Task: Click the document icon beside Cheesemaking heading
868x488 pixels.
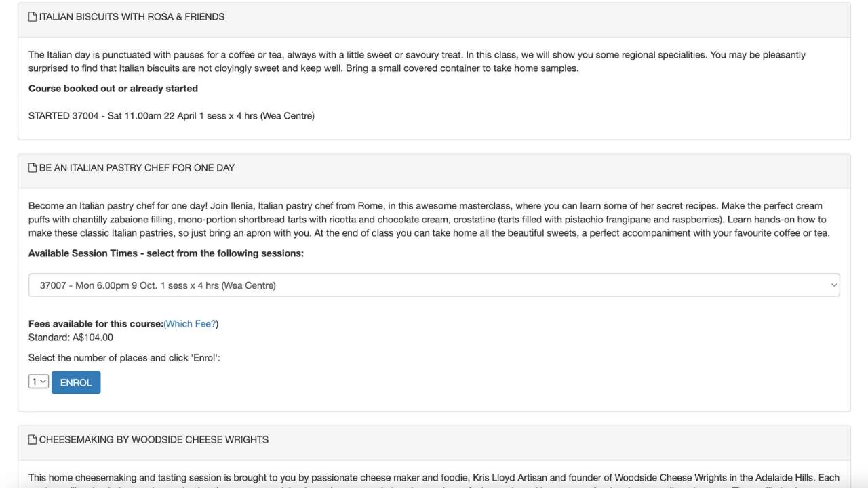Action: click(x=33, y=439)
